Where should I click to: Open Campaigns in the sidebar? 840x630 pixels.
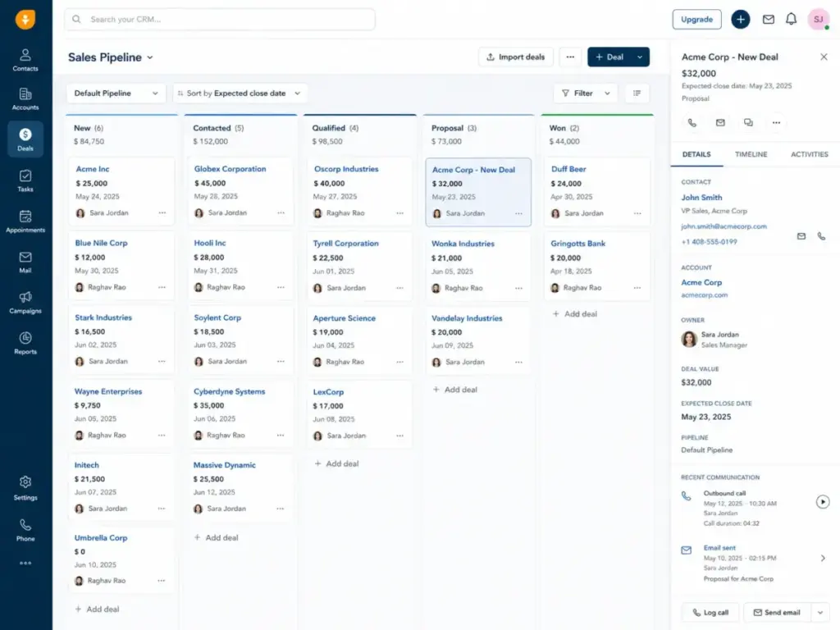25,303
